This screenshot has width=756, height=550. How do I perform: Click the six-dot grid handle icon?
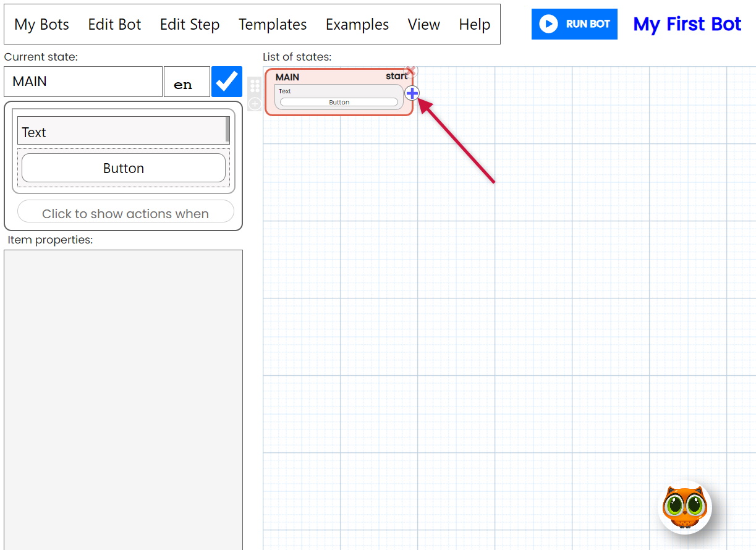pyautogui.click(x=255, y=85)
